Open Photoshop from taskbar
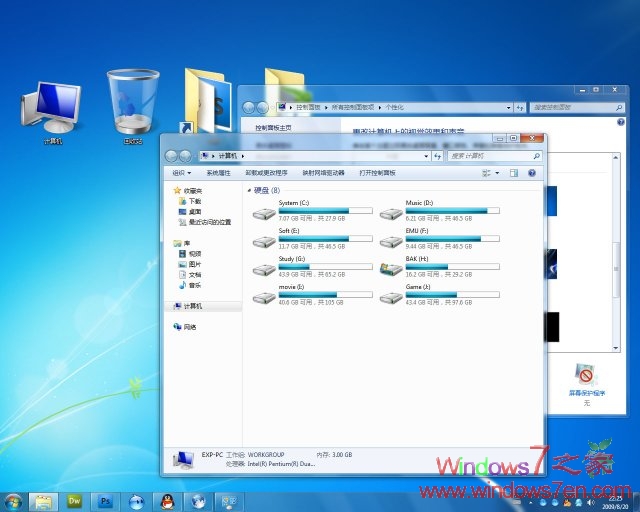Image resolution: width=640 pixels, height=512 pixels. click(105, 502)
